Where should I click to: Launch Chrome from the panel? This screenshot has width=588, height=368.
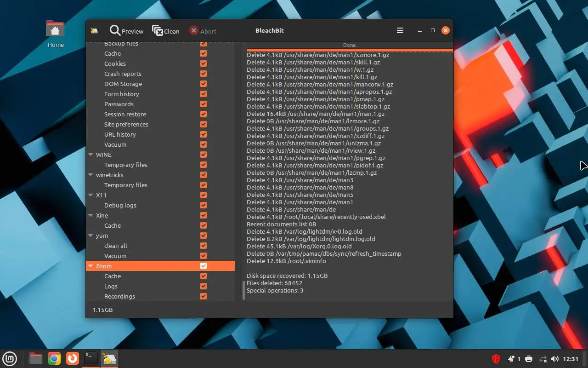pos(54,358)
